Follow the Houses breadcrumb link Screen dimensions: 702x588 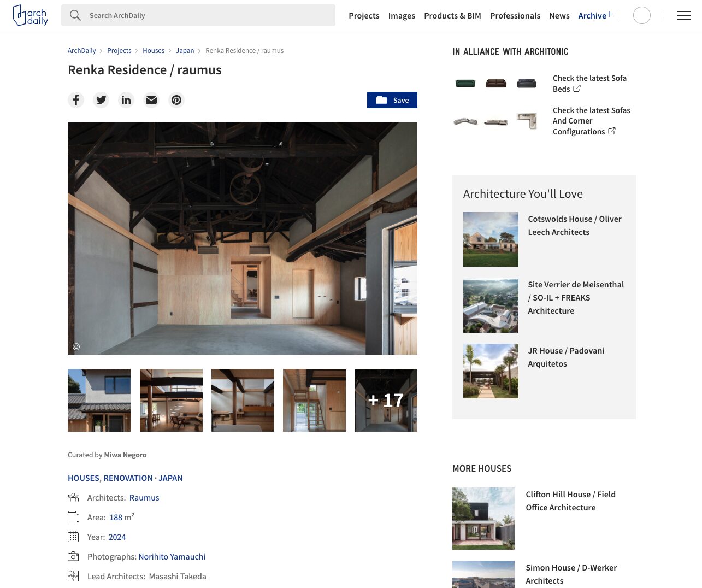coord(154,51)
